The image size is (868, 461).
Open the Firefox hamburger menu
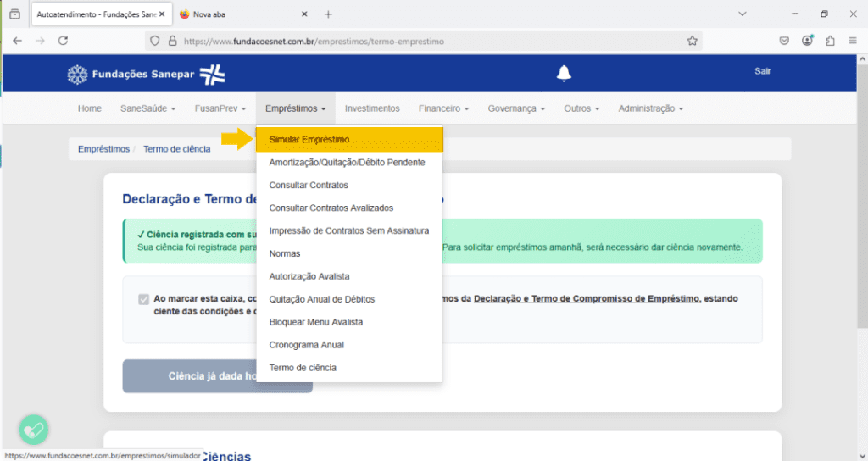click(853, 41)
